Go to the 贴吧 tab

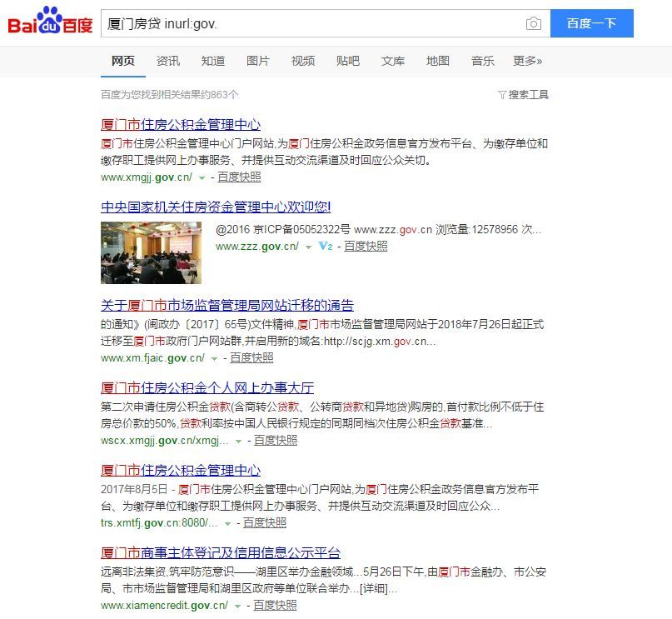pos(348,61)
